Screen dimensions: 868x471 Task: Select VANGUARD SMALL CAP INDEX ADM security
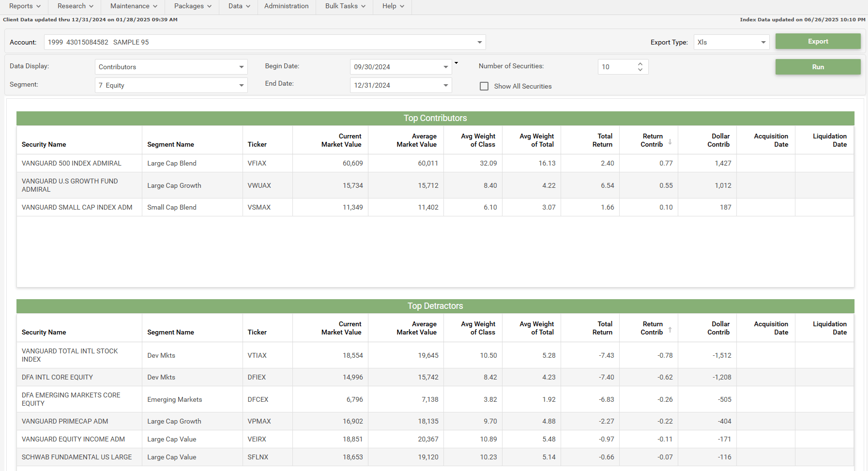click(77, 207)
